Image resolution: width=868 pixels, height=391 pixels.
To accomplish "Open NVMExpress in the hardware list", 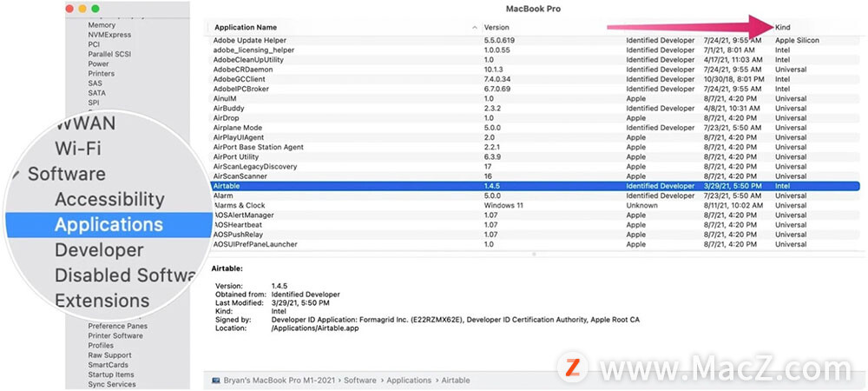I will (x=109, y=35).
